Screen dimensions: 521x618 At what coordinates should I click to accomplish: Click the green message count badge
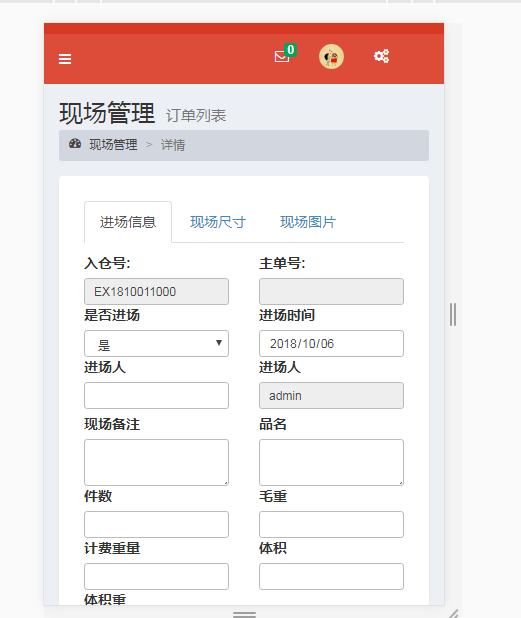[290, 50]
